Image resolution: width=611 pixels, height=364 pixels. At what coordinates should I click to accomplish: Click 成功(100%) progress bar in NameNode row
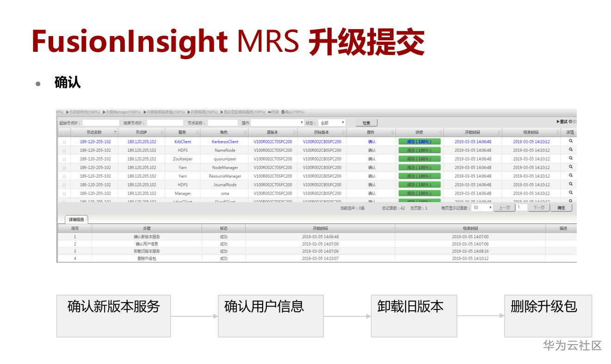tap(419, 150)
